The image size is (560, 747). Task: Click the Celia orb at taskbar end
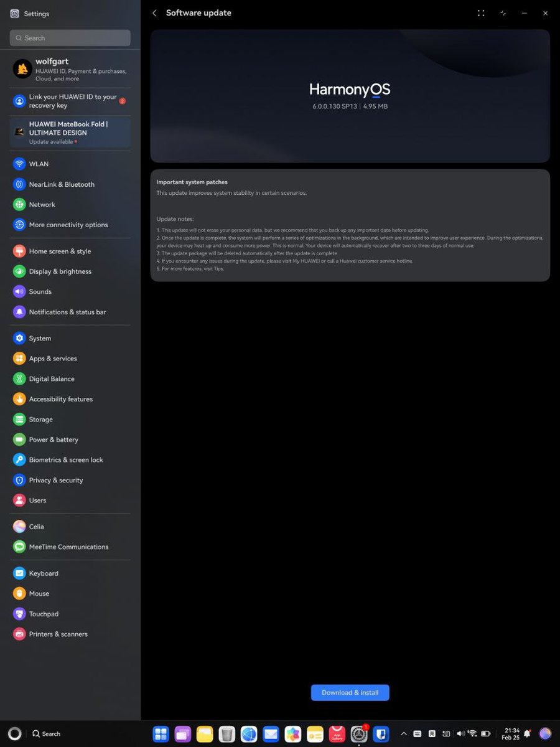(x=545, y=734)
